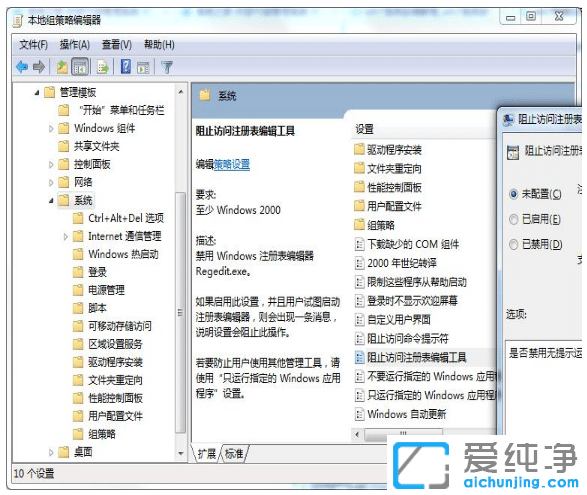Expand the 控制面板 tree node
The width and height of the screenshot is (587, 495).
pyautogui.click(x=51, y=165)
